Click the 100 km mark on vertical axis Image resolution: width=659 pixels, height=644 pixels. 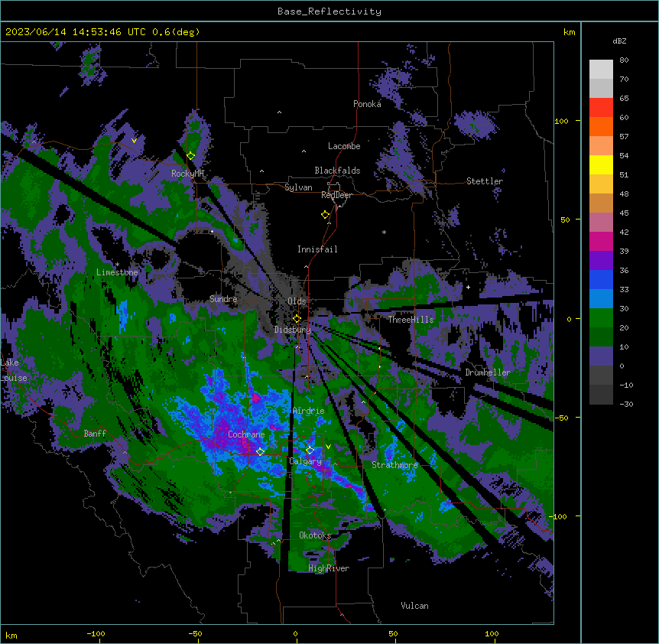coord(561,121)
